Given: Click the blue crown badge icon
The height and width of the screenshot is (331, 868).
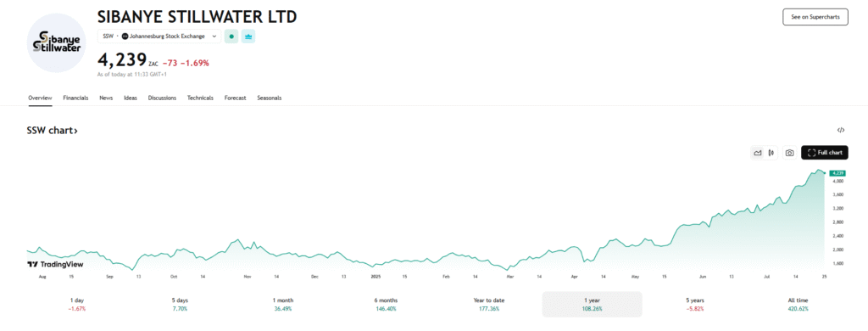Looking at the screenshot, I should tap(248, 36).
